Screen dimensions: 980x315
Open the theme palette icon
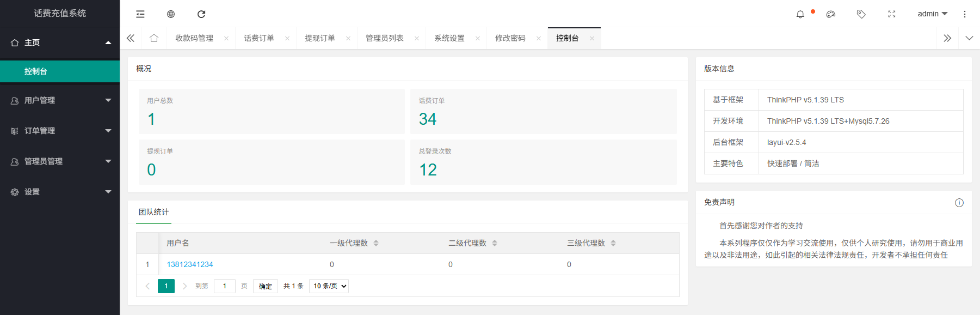831,14
